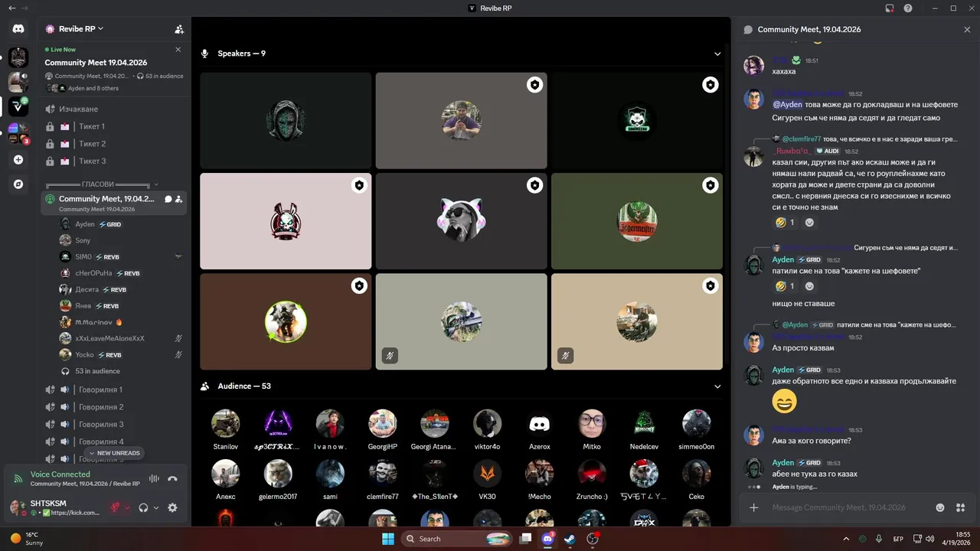Click the @Ayden mention in chat
This screenshot has height=551, width=980.
(787, 104)
